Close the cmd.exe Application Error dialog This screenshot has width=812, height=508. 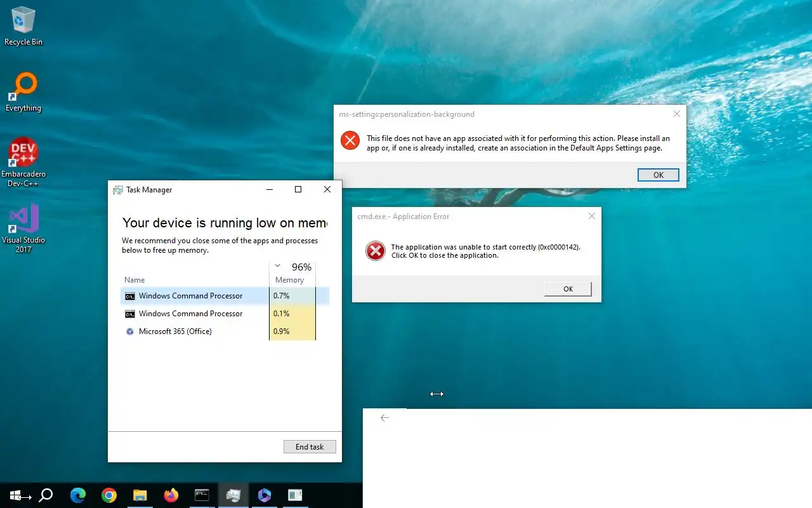592,217
